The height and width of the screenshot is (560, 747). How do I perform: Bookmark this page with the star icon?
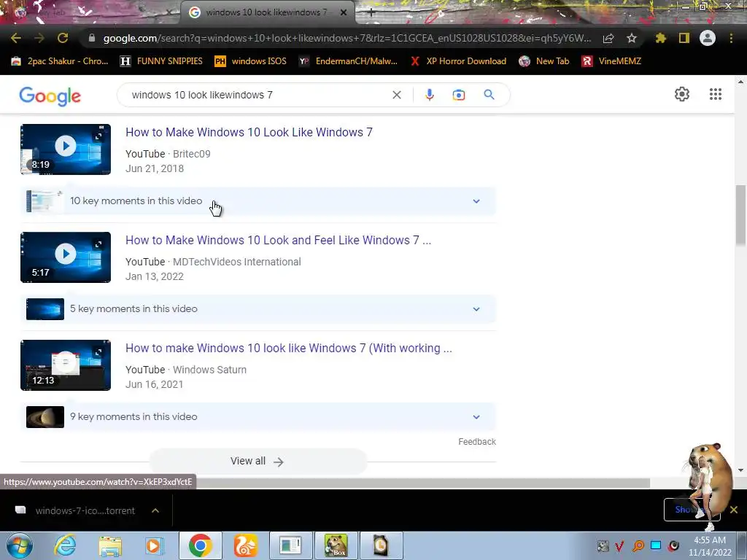point(632,38)
